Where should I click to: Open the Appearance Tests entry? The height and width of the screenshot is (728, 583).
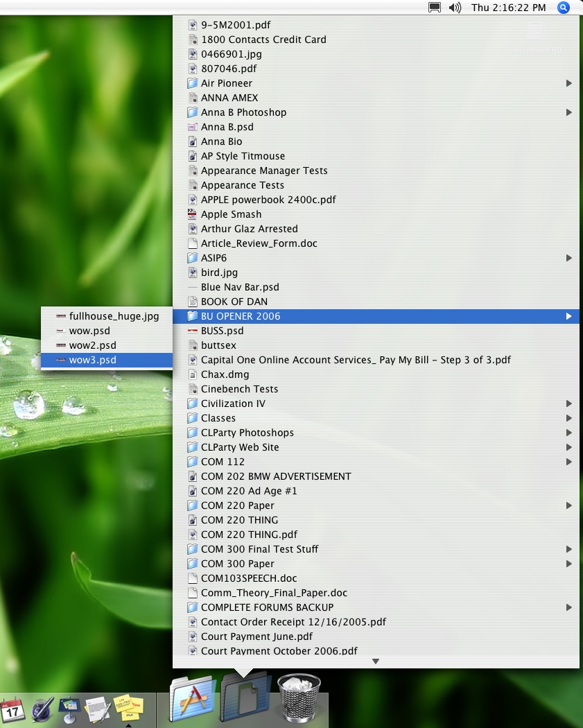pos(376,185)
